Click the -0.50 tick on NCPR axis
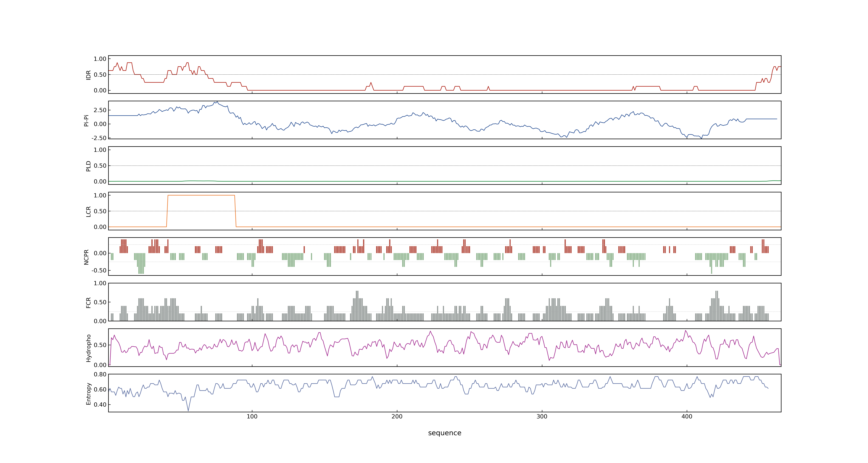 click(99, 270)
